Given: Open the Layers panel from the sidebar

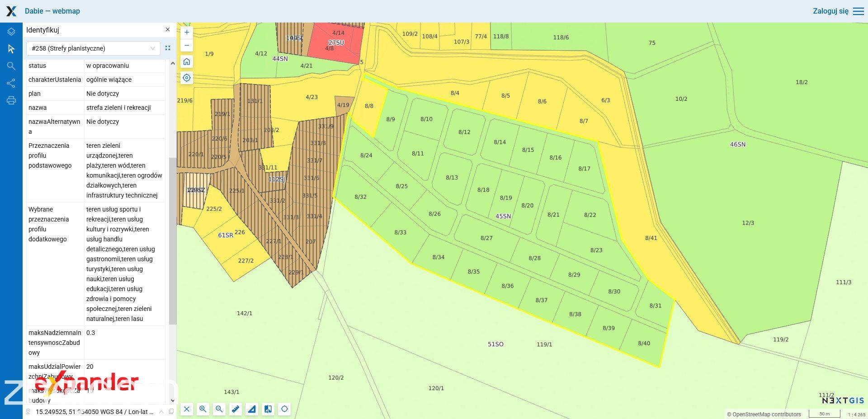Looking at the screenshot, I should (11, 32).
